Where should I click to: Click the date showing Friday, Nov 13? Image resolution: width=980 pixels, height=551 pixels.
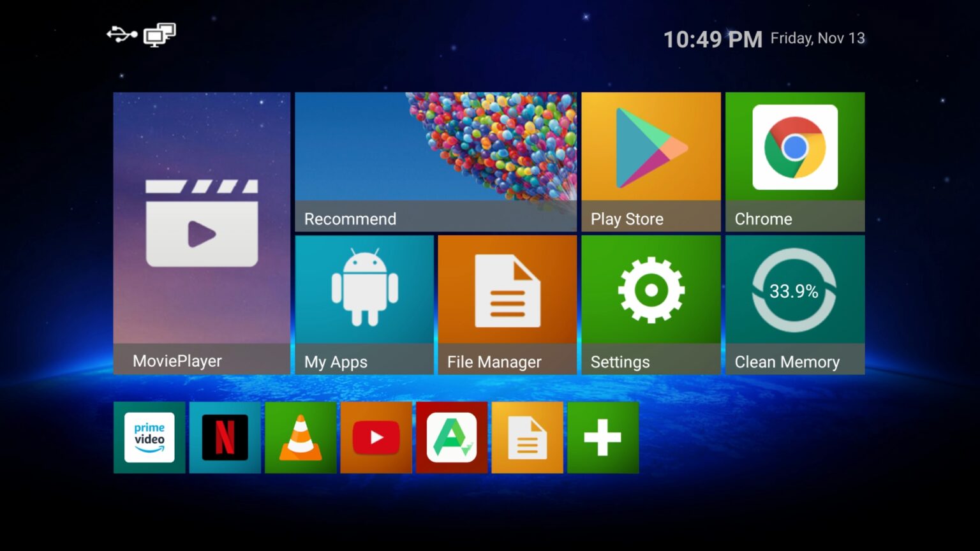tap(817, 38)
